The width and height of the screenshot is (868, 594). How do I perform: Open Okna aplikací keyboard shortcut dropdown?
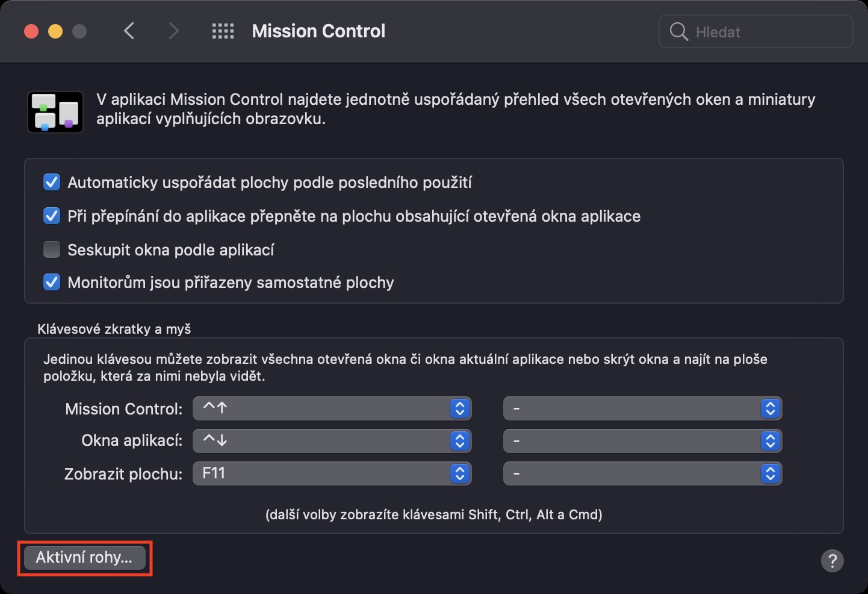coord(332,441)
